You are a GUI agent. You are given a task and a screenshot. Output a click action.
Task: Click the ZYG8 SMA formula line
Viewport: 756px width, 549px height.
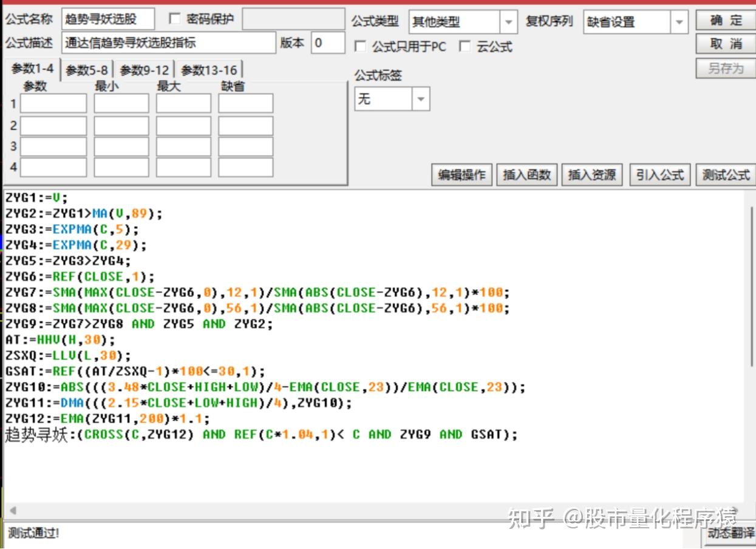coord(257,308)
